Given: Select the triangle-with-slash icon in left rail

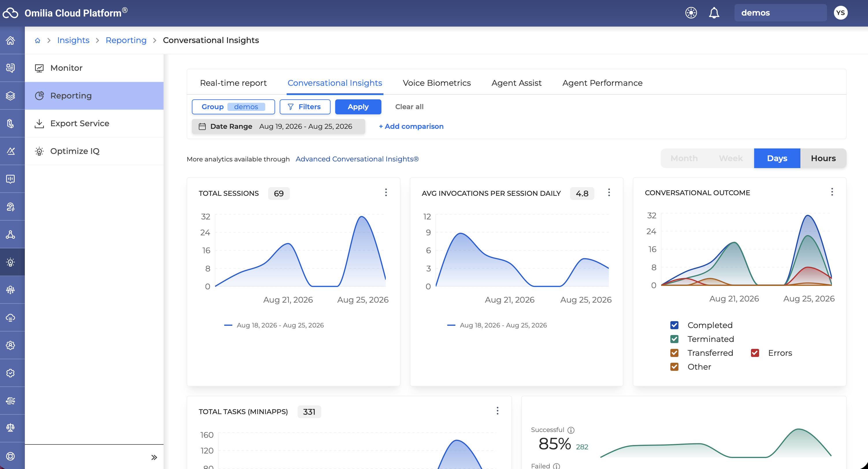Looking at the screenshot, I should pos(10,151).
